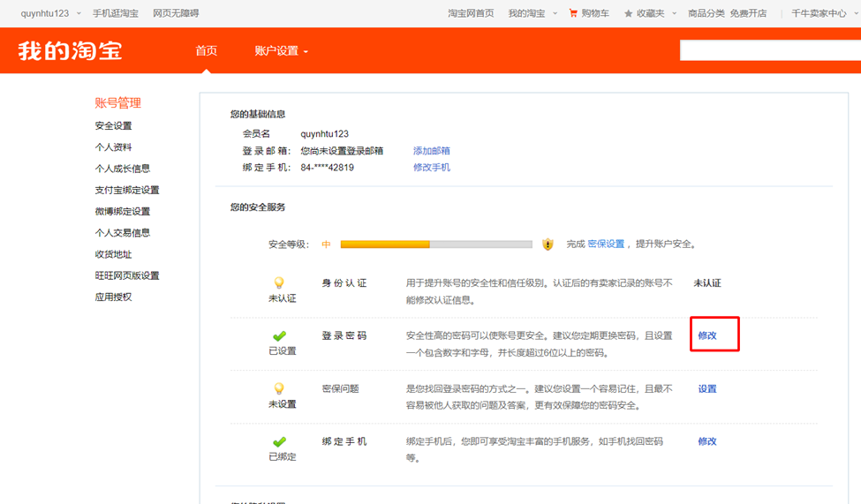Click 设置 for 密保问题
This screenshot has height=504, width=861.
[x=707, y=388]
